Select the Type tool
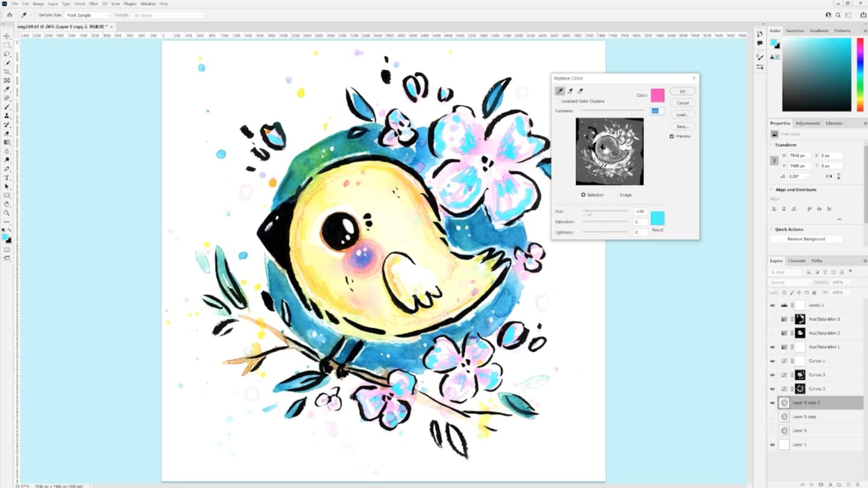The image size is (868, 488). [x=7, y=178]
